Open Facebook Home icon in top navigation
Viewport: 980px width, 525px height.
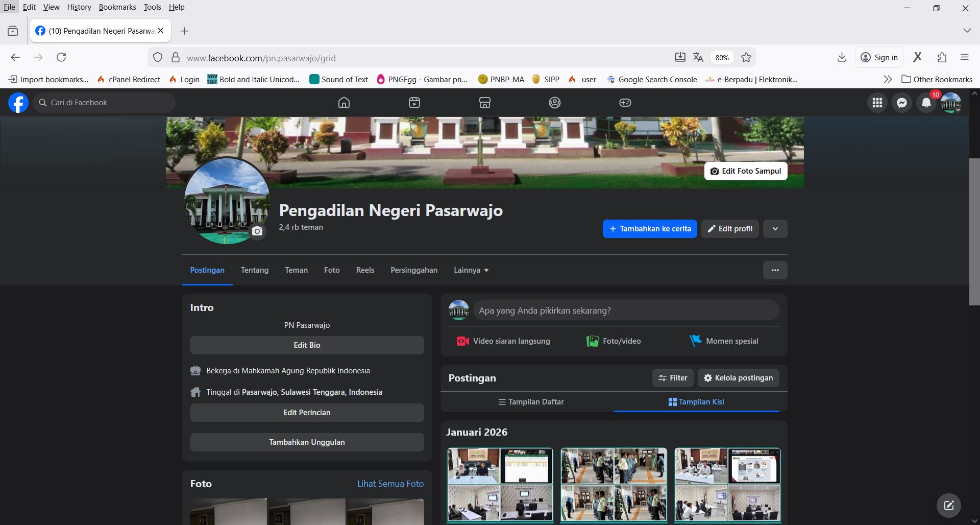coord(344,103)
